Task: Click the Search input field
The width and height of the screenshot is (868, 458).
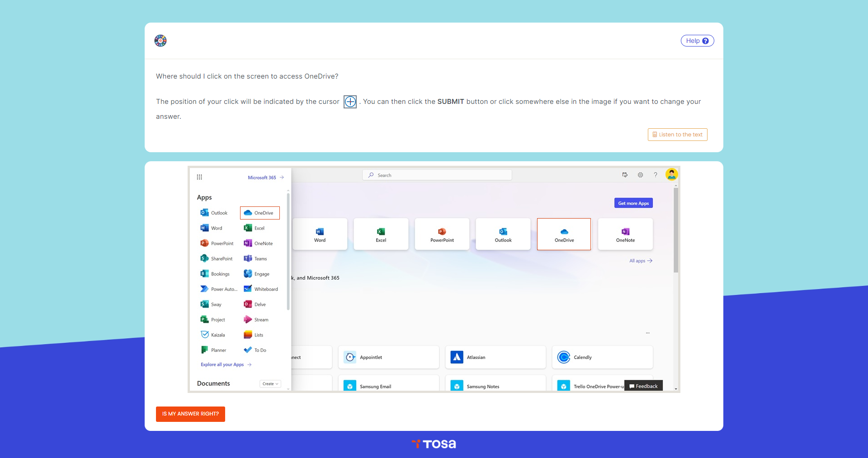Action: tap(437, 175)
